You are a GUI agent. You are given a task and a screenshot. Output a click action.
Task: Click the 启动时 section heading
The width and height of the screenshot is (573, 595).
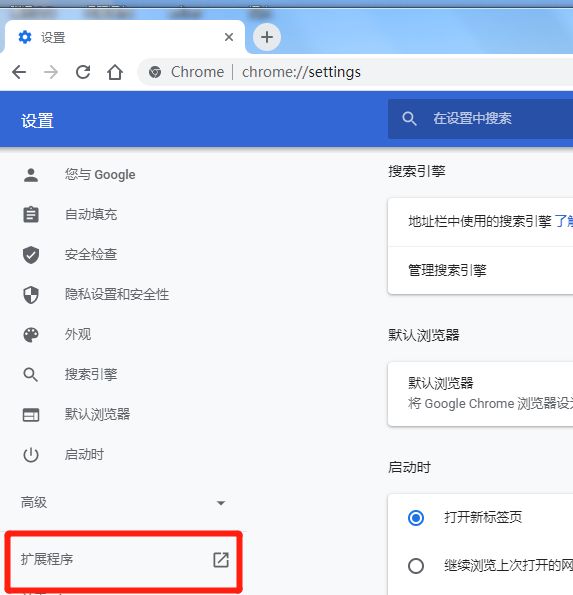pos(409,467)
